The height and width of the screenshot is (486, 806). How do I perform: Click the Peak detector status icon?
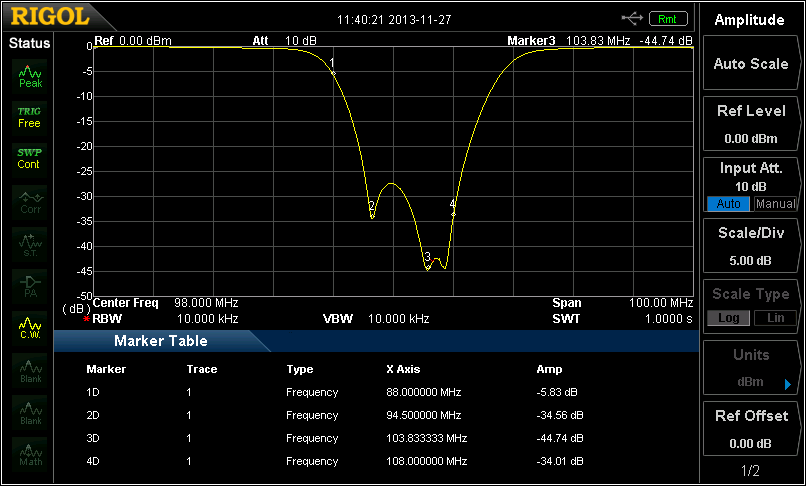30,77
